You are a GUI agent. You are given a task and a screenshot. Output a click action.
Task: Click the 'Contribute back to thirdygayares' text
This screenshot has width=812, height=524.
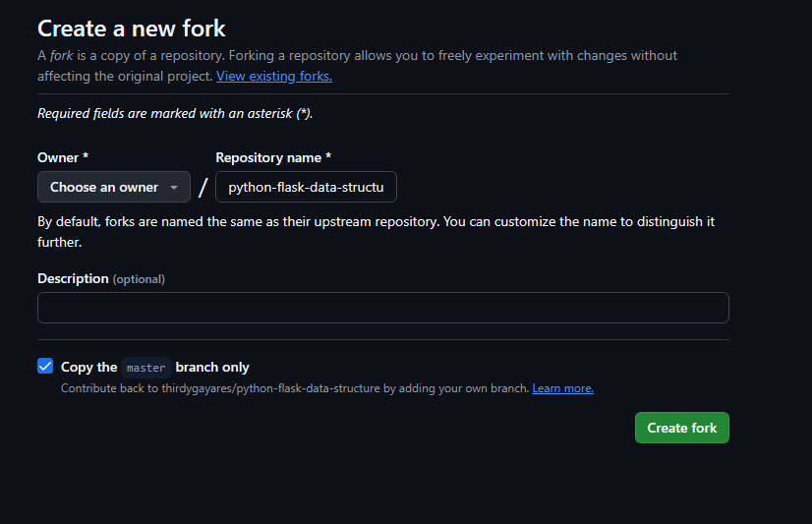pos(295,388)
